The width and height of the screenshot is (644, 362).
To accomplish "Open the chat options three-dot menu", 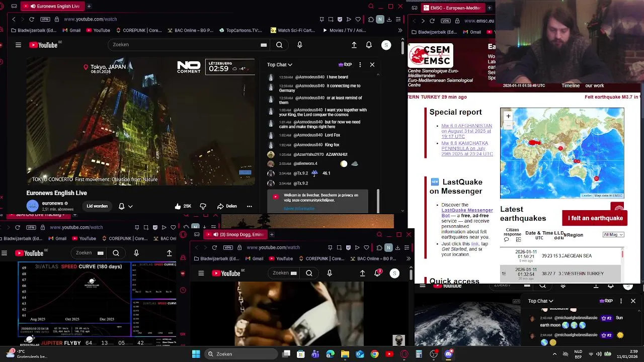I will 360,64.
